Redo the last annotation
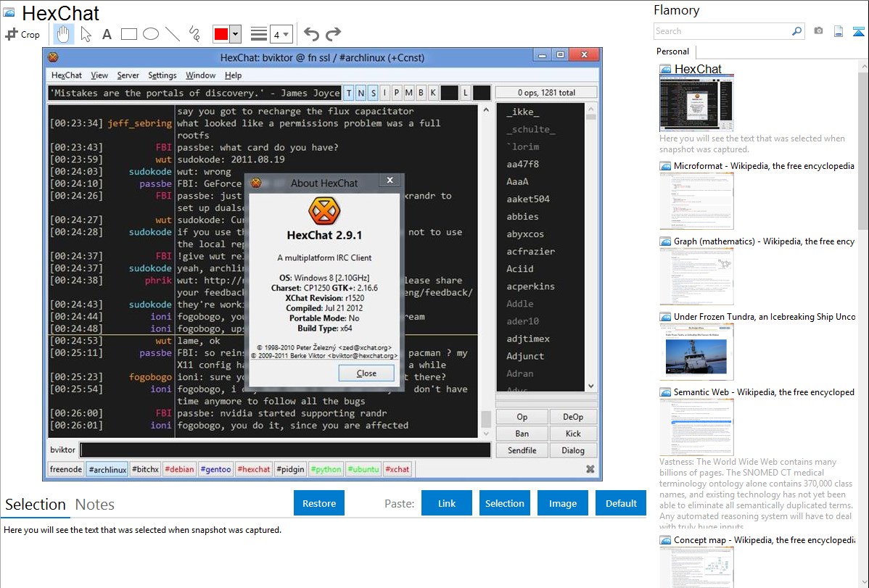Image resolution: width=869 pixels, height=588 pixels. click(333, 34)
